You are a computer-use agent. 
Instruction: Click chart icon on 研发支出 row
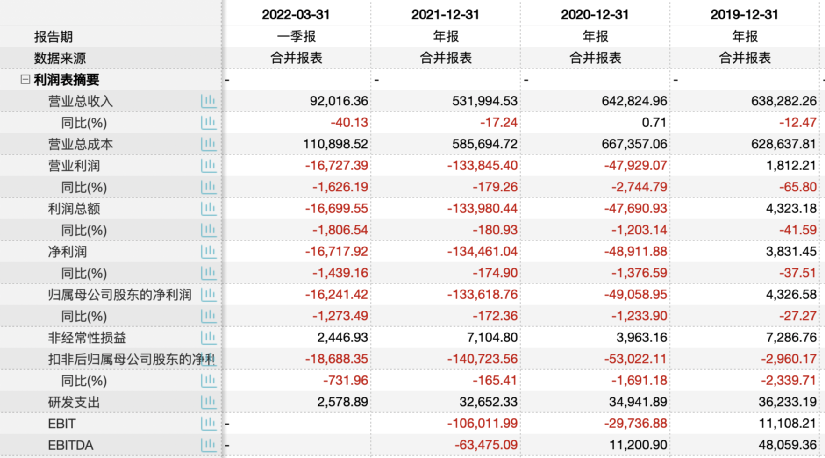click(x=209, y=402)
